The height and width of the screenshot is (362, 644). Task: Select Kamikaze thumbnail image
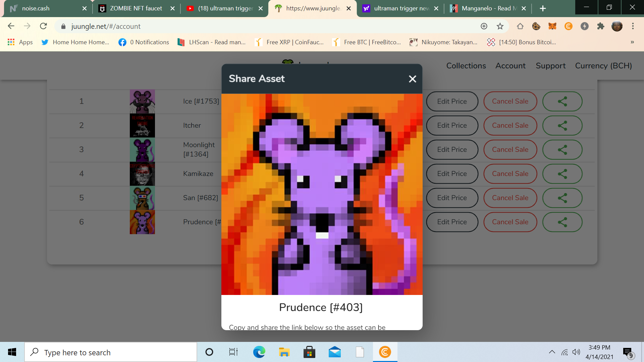pyautogui.click(x=142, y=174)
